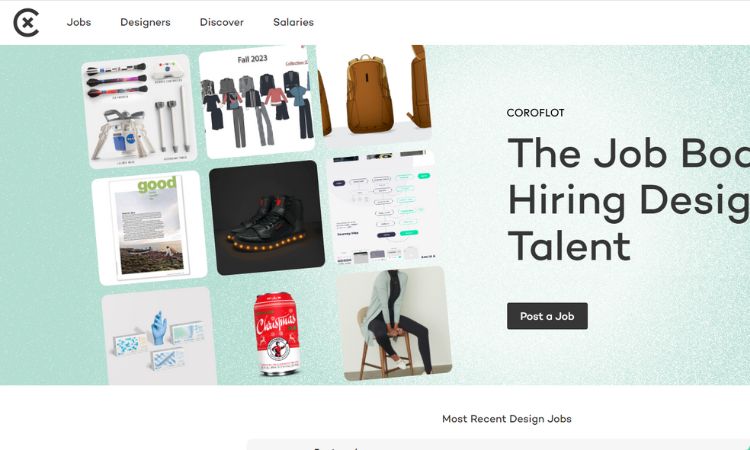View the Christmas soda can thumbnail

pos(278,333)
